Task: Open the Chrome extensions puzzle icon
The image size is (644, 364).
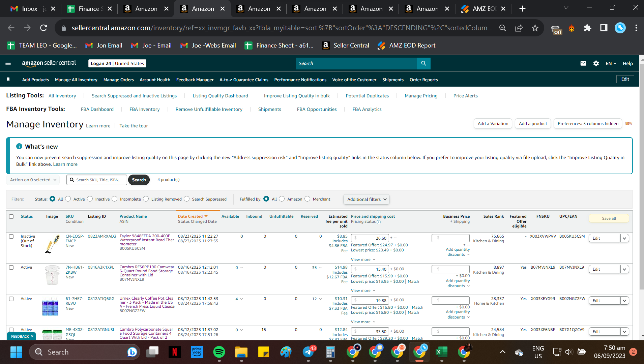Action: tap(587, 28)
